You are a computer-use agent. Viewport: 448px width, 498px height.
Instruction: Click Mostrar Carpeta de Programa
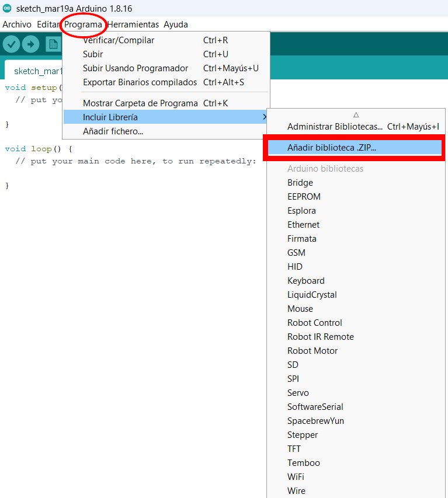tap(140, 103)
